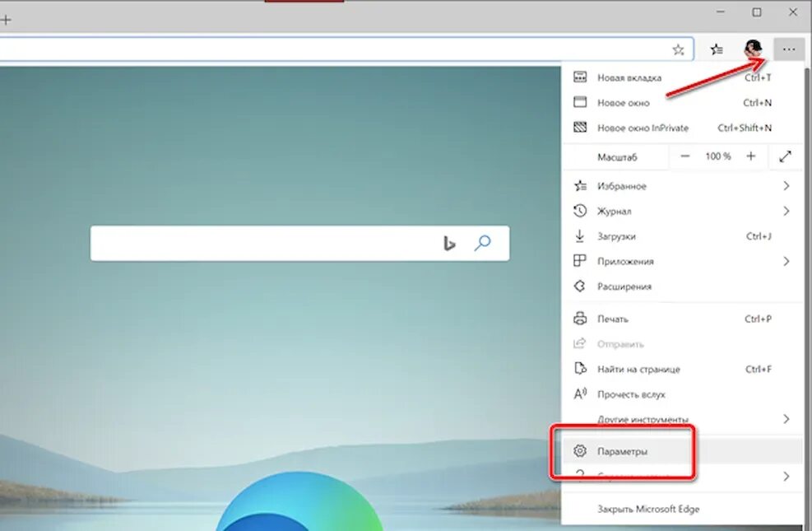Click the Новая вкладка icon
Viewport: 812px width, 531px height.
580,77
